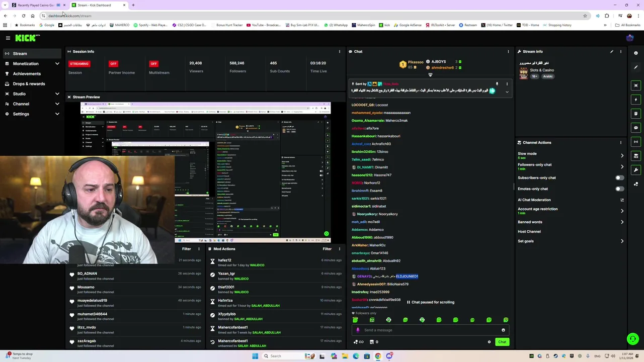This screenshot has width=644, height=362.
Task: Edit Stream info with the pencil icon
Action: pos(612,51)
